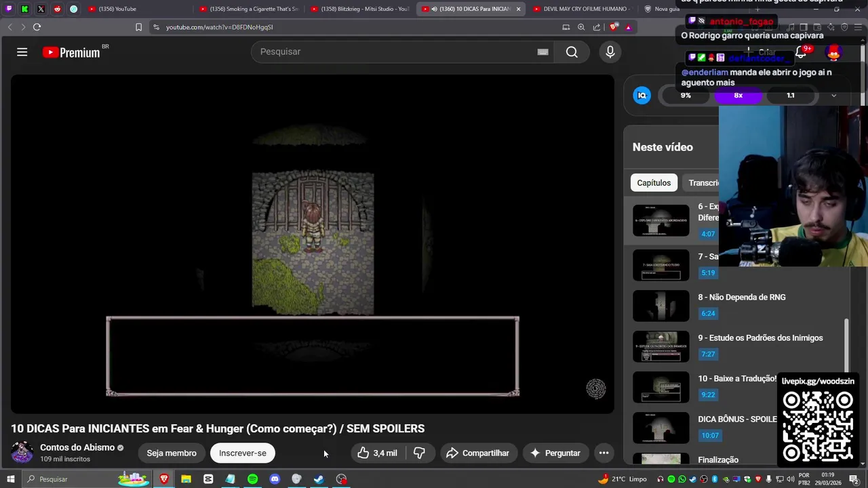Click the youtube.com address bar URL

220,27
